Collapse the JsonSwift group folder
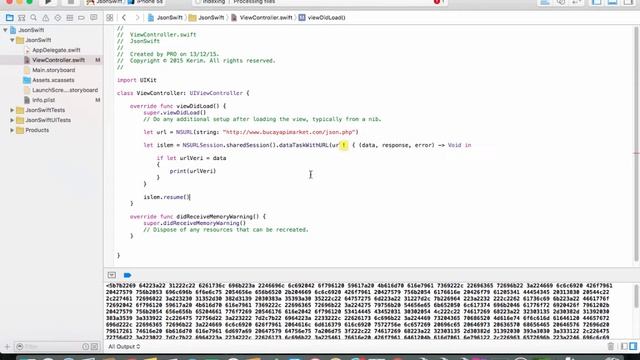The width and height of the screenshot is (640, 360). [12, 40]
